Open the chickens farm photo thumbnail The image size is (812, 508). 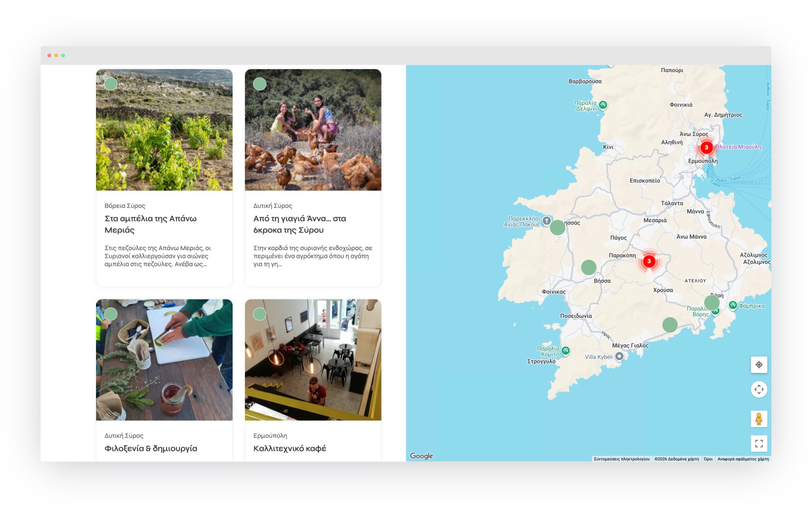click(313, 130)
